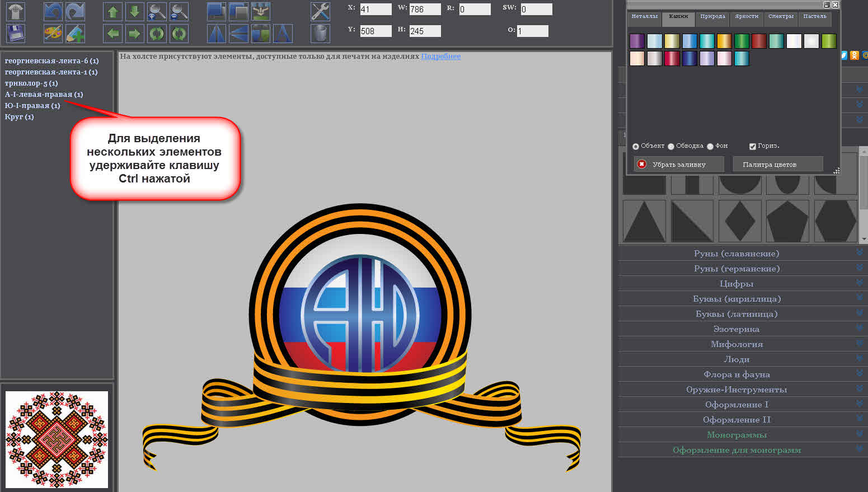Select the pentagon shape in the gallery
This screenshot has height=492, width=868.
click(787, 221)
